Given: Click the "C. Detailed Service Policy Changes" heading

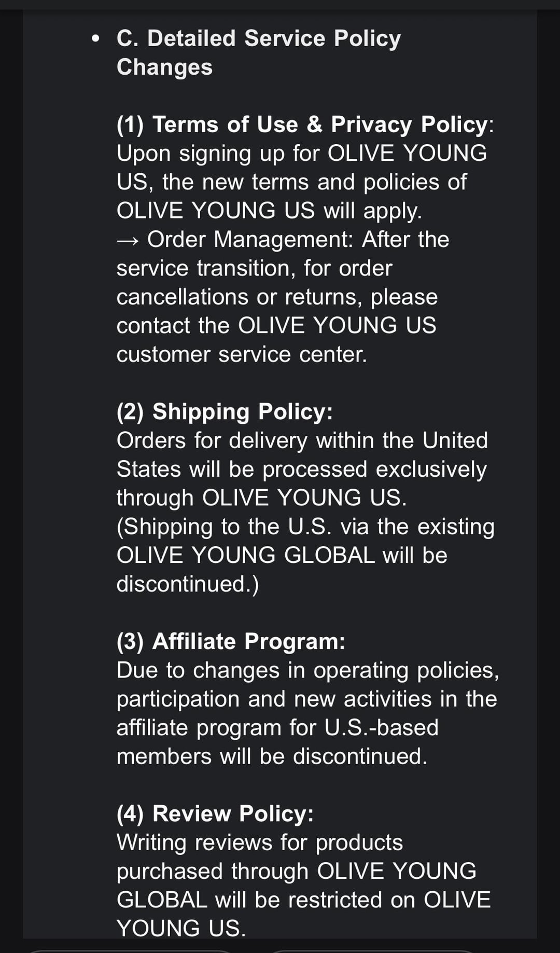Looking at the screenshot, I should coord(258,52).
